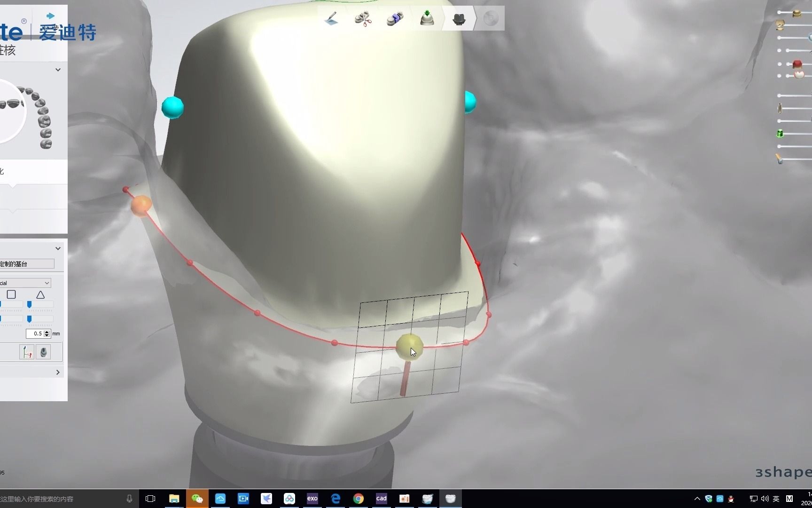Collapse the abutment settings panel chevron
812x508 pixels.
pos(58,248)
